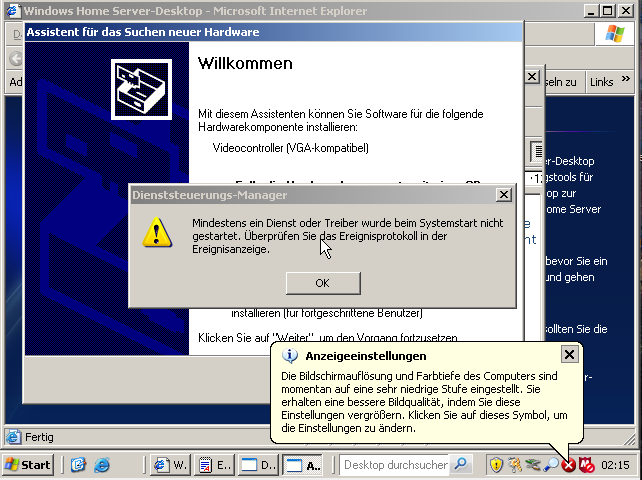
Task: Click OK in Dienststeuerungs-Manager dialog
Action: (322, 283)
